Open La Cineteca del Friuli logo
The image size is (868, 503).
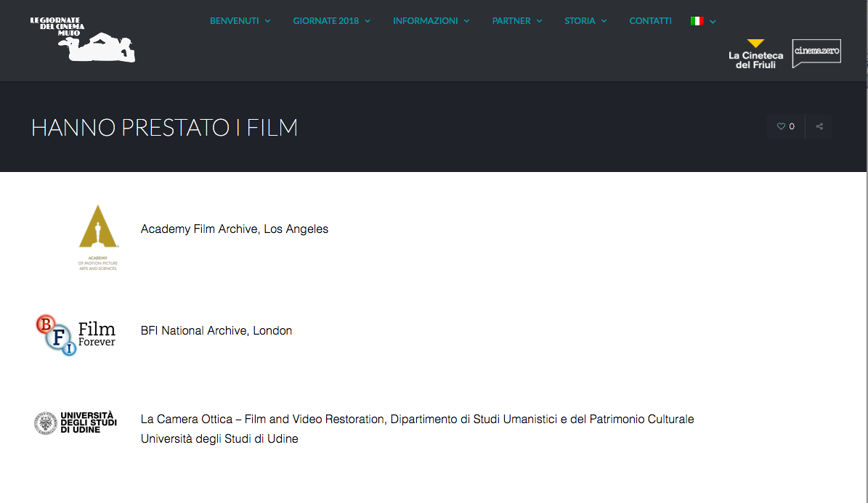755,54
